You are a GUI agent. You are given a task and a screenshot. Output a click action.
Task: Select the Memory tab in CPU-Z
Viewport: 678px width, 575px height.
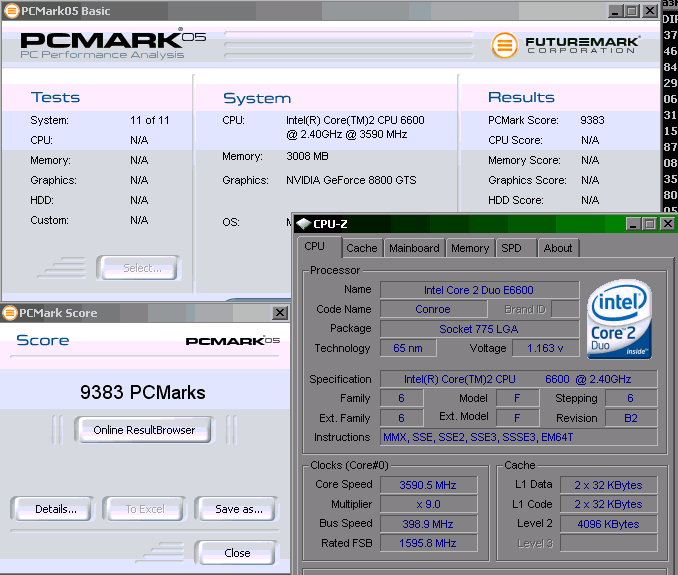pyautogui.click(x=470, y=248)
